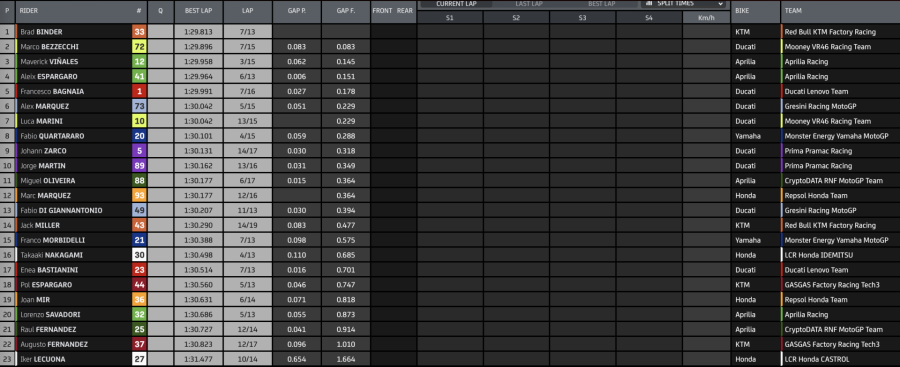Click the BEST LAP column header
Screen dimensions: 900x367
click(x=198, y=11)
